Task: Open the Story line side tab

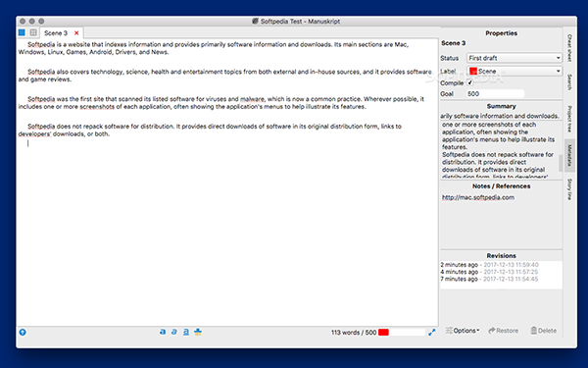Action: (569, 188)
